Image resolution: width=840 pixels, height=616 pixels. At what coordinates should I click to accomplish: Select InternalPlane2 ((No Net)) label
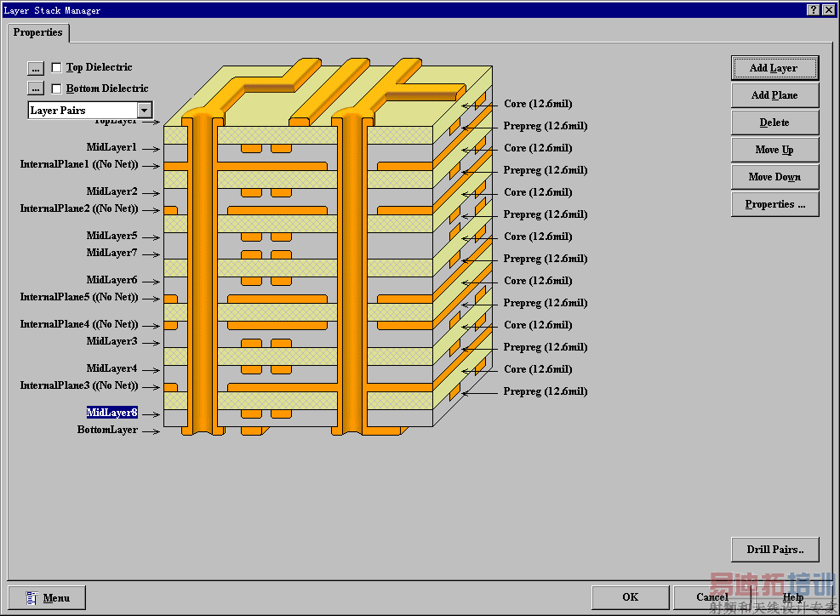click(x=79, y=208)
